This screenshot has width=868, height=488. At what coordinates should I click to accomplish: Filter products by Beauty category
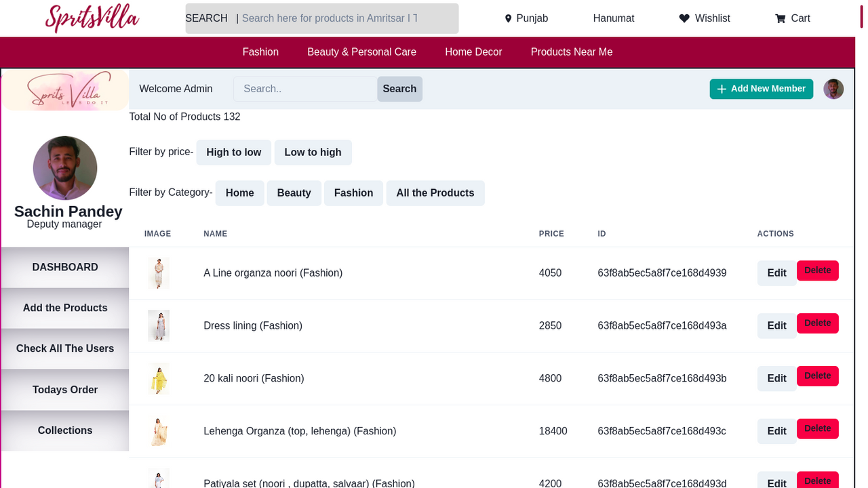pyautogui.click(x=294, y=193)
